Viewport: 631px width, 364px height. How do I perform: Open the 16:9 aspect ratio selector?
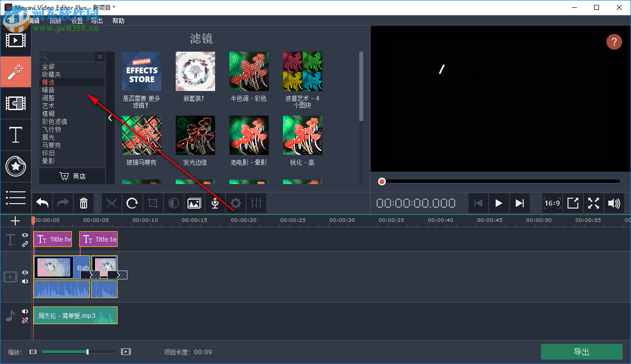tap(552, 203)
